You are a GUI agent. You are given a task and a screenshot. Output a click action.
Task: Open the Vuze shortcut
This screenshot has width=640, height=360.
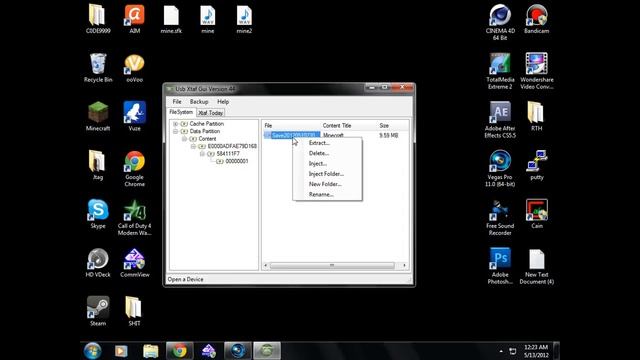(134, 116)
